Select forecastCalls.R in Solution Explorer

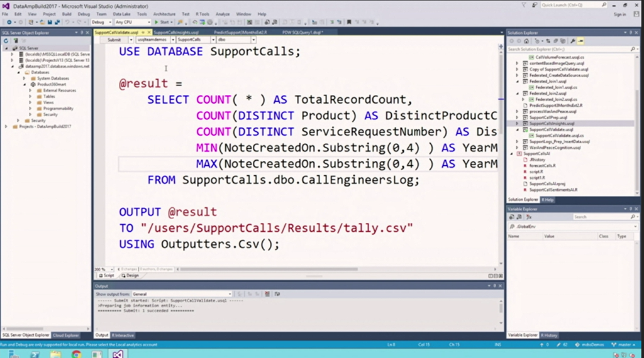coord(542,166)
